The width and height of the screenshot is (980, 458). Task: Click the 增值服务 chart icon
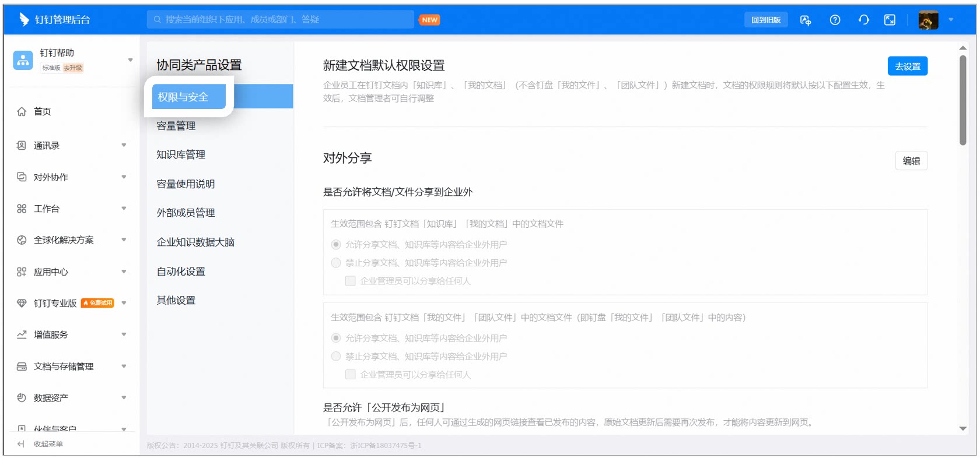(22, 334)
